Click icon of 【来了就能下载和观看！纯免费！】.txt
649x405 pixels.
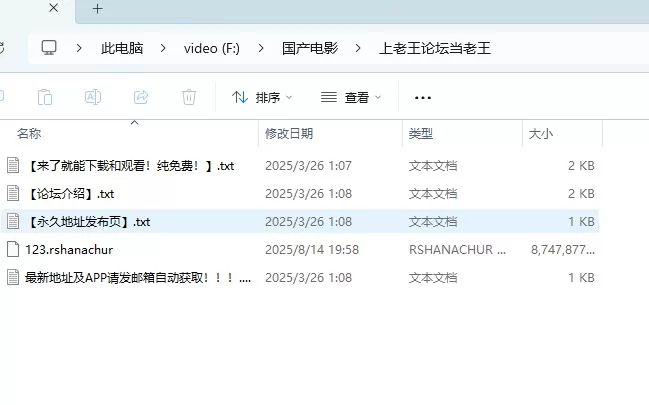pyautogui.click(x=13, y=165)
